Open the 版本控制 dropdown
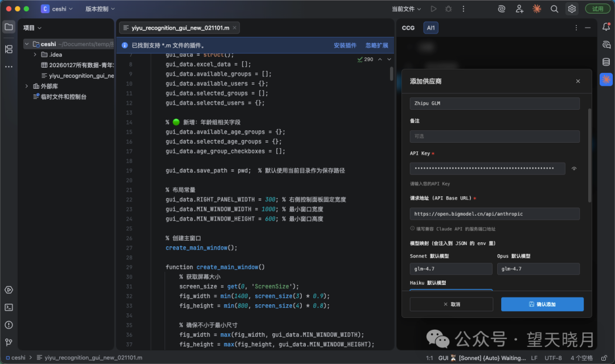Image resolution: width=615 pixels, height=364 pixels. pos(100,9)
